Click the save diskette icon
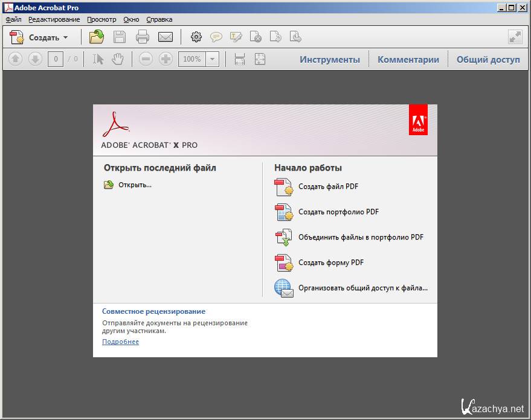Screen dimensions: 531x420 tap(120, 37)
